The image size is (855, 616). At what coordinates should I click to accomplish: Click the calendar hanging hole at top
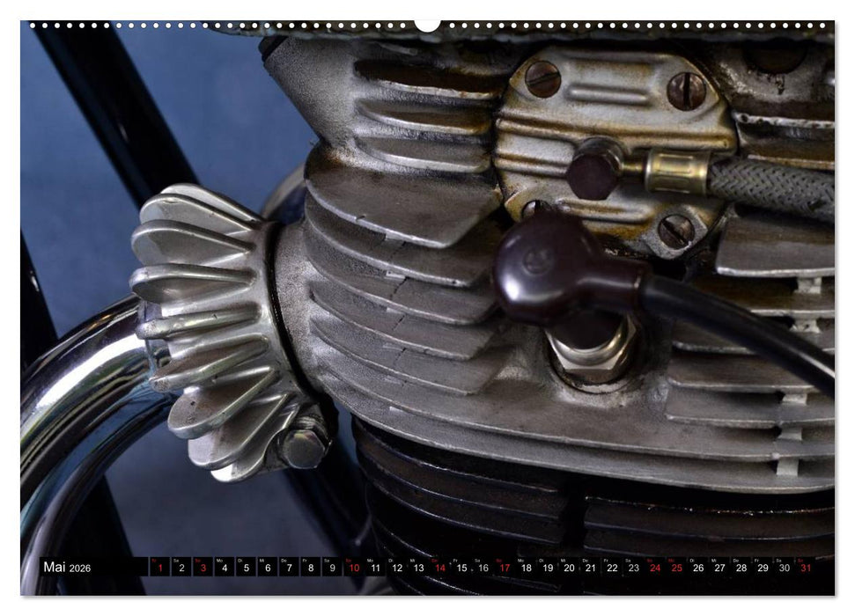point(427,25)
